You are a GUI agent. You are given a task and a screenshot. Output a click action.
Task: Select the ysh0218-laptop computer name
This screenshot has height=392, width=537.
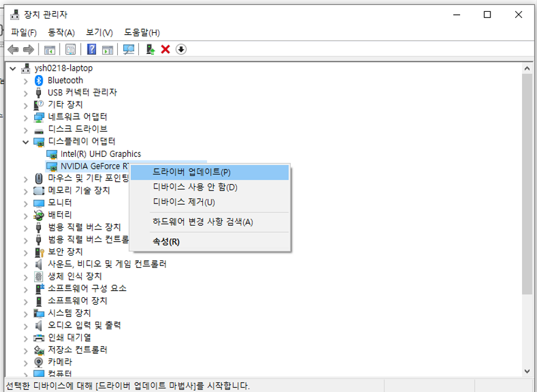pyautogui.click(x=63, y=68)
